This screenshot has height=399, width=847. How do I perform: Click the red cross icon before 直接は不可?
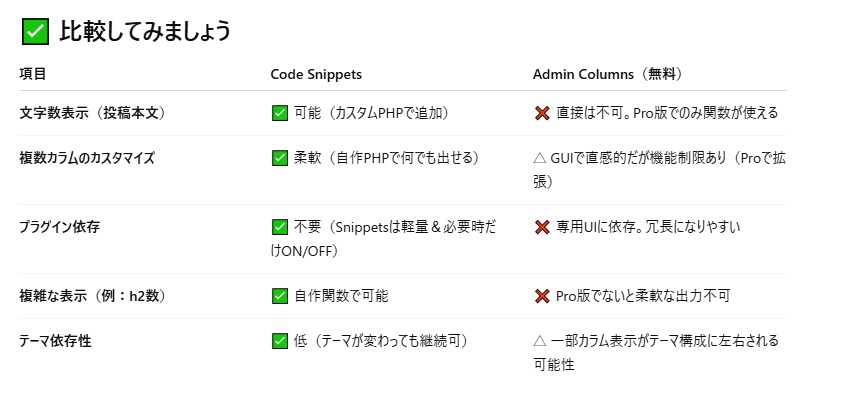(542, 113)
